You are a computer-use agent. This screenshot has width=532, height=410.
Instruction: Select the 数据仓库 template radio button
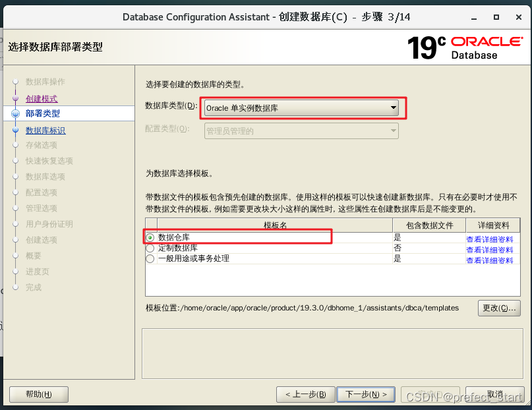coord(150,238)
